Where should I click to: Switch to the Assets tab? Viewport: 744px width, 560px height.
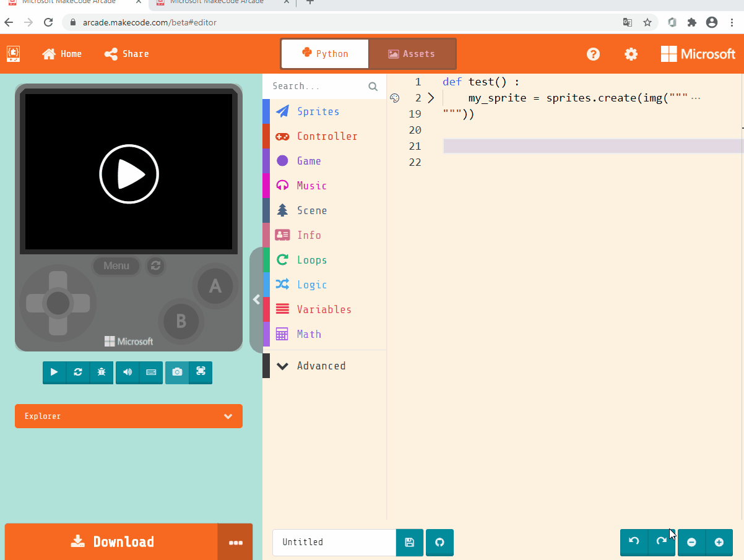412,54
